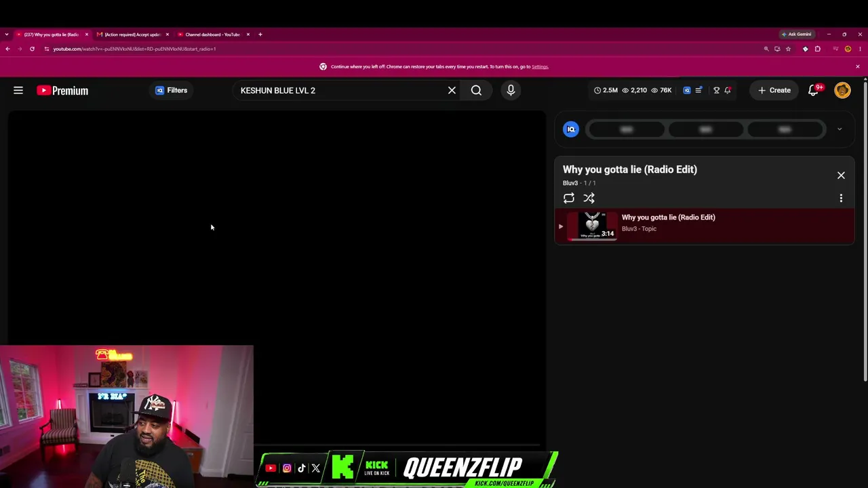This screenshot has width=868, height=488.
Task: Close the Why you gotta lie browser tab
Action: tap(86, 35)
